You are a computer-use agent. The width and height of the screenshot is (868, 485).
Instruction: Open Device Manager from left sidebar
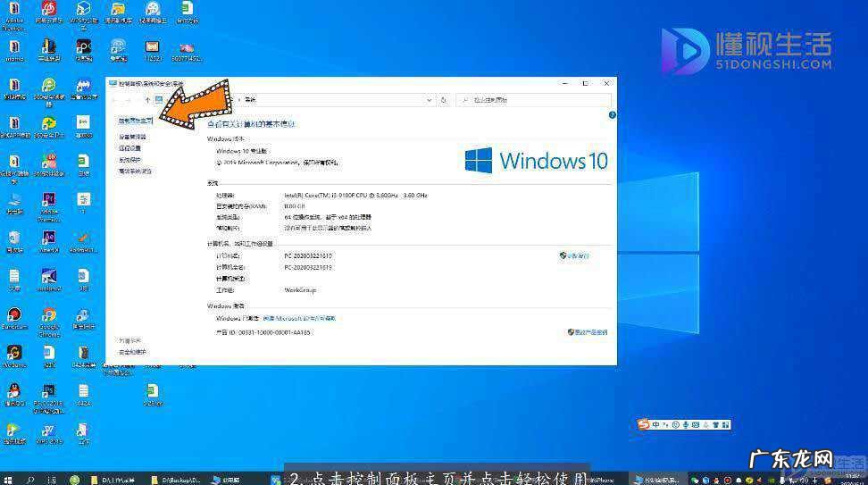coord(132,137)
